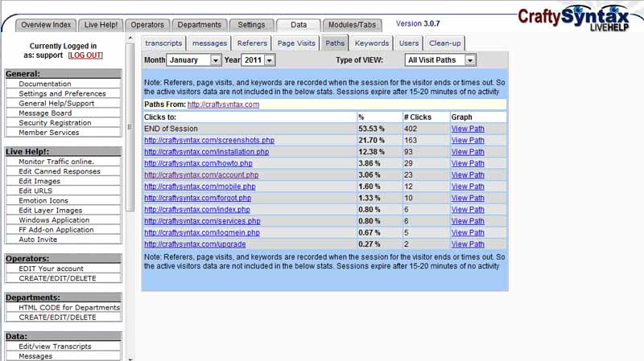The width and height of the screenshot is (644, 361).
Task: Open Windows Application sidebar link
Action: 54,219
